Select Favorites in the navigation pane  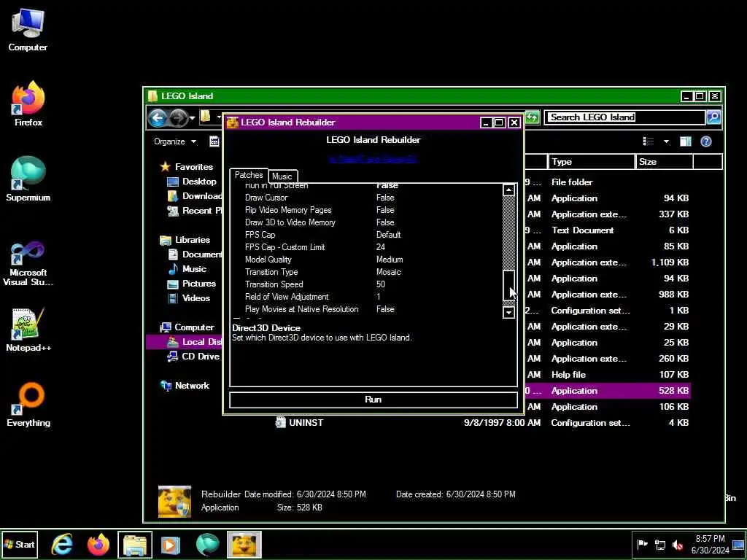(x=187, y=167)
